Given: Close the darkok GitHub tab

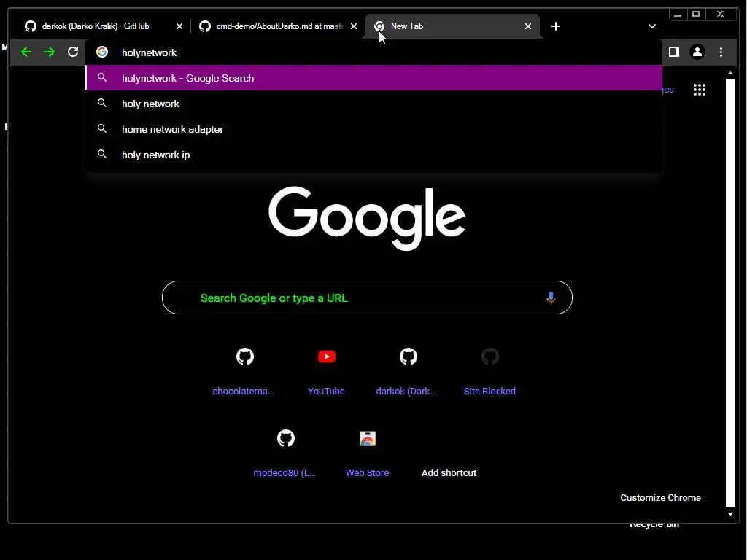Looking at the screenshot, I should point(179,26).
